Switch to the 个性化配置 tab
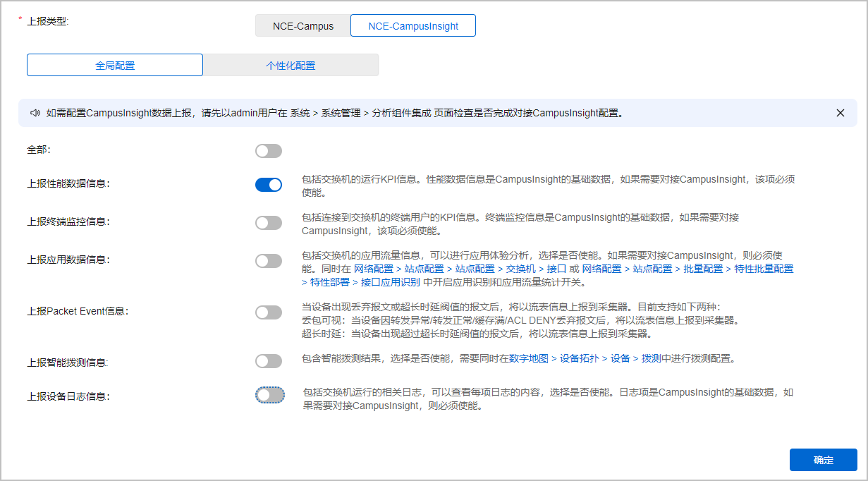 click(291, 66)
